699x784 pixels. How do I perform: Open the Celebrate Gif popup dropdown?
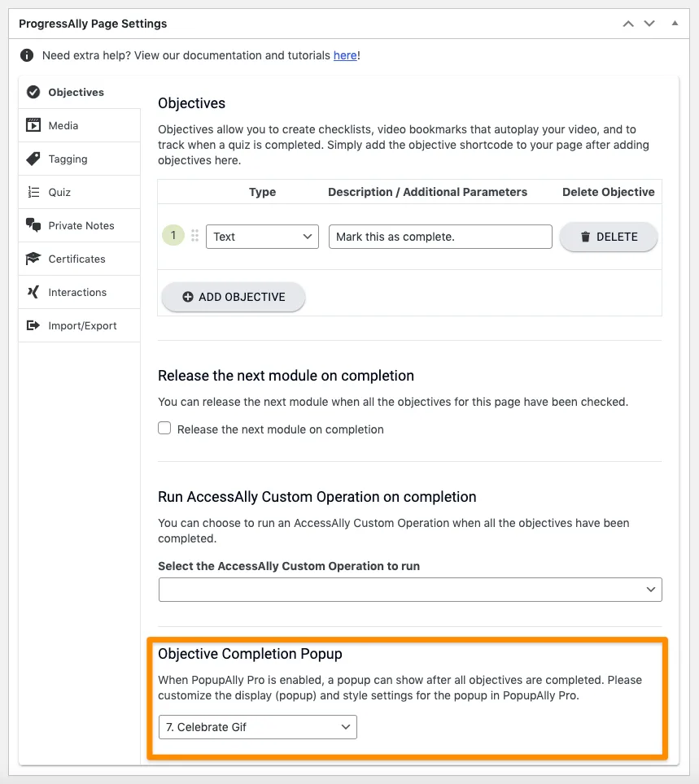click(x=257, y=726)
